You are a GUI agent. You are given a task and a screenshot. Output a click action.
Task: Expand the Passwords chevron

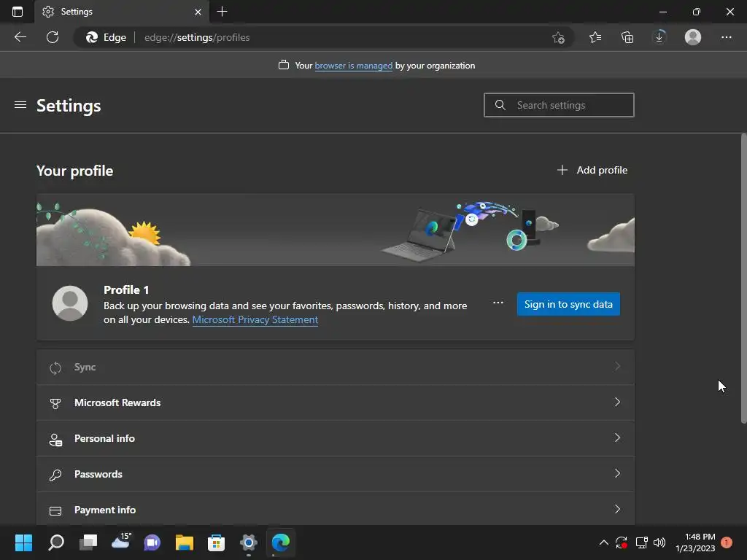pos(617,473)
